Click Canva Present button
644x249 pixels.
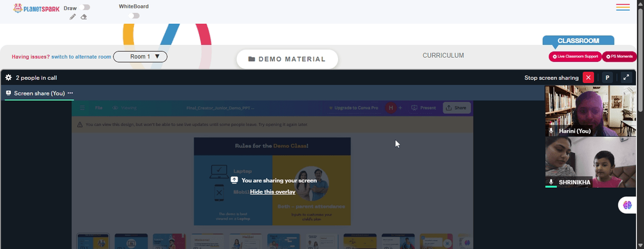(424, 108)
